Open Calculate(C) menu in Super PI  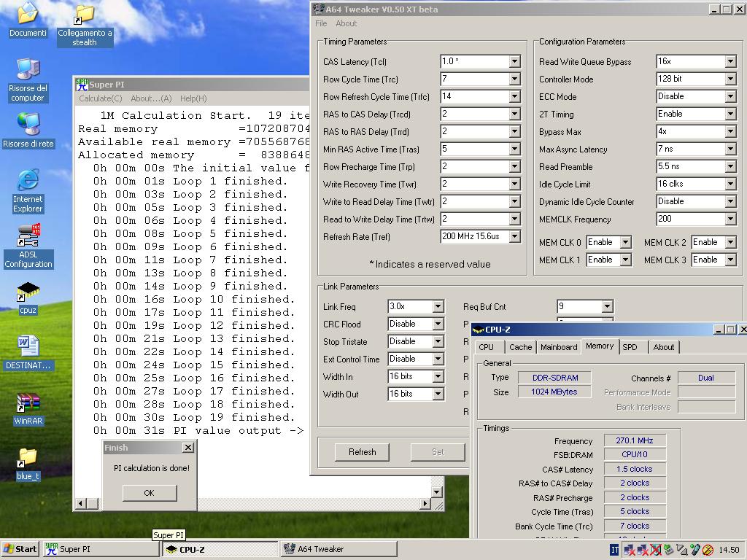click(x=101, y=98)
